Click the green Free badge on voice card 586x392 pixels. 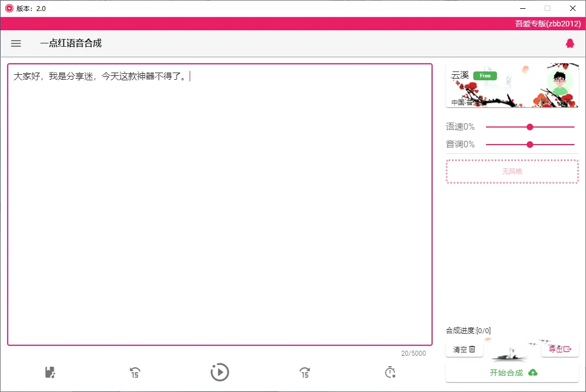pos(485,76)
